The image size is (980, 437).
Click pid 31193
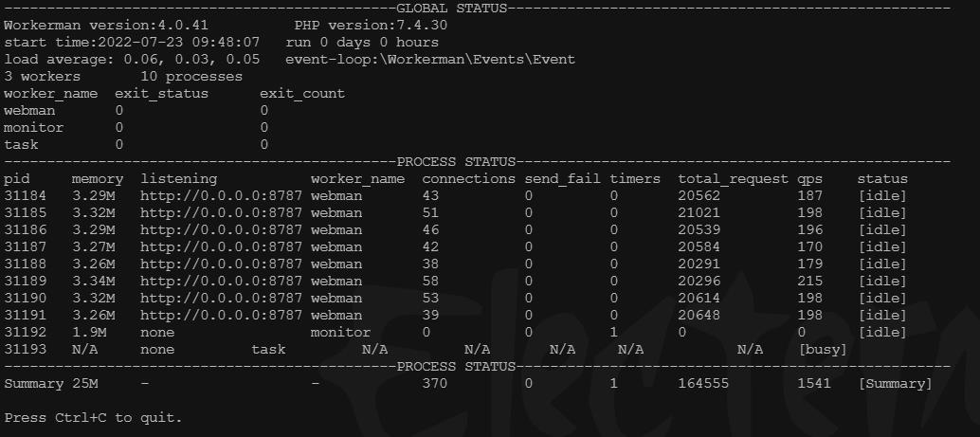click(25, 350)
